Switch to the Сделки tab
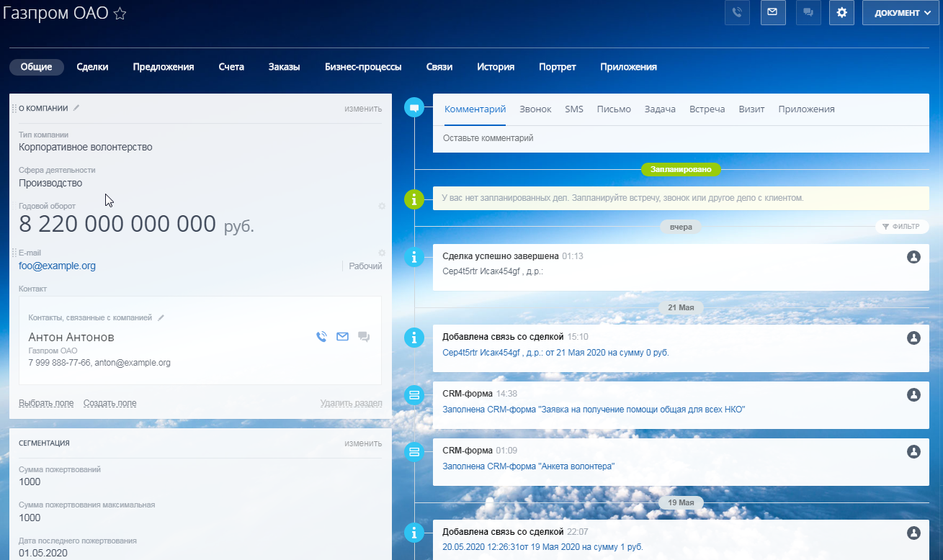 click(92, 67)
